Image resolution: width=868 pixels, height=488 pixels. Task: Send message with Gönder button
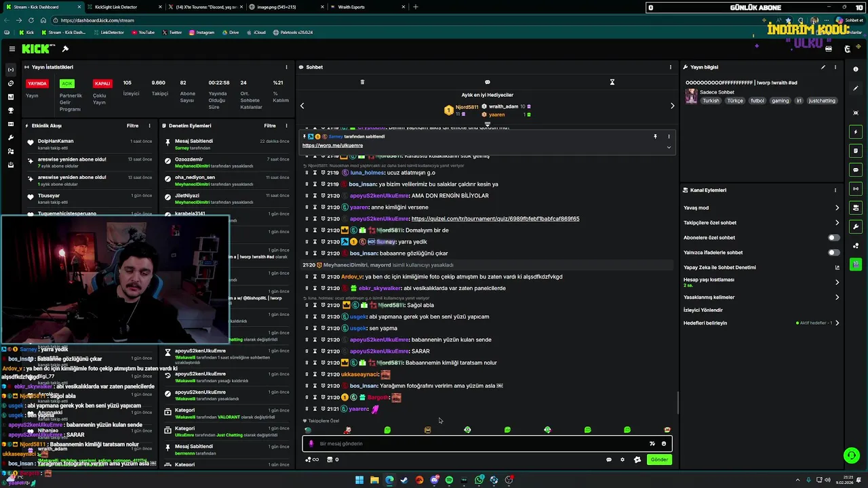point(659,460)
